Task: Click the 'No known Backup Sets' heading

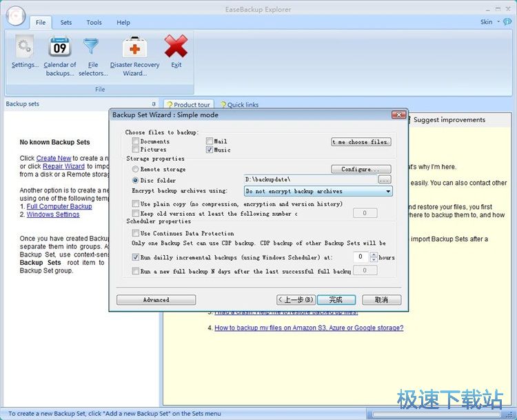Action: [x=54, y=142]
